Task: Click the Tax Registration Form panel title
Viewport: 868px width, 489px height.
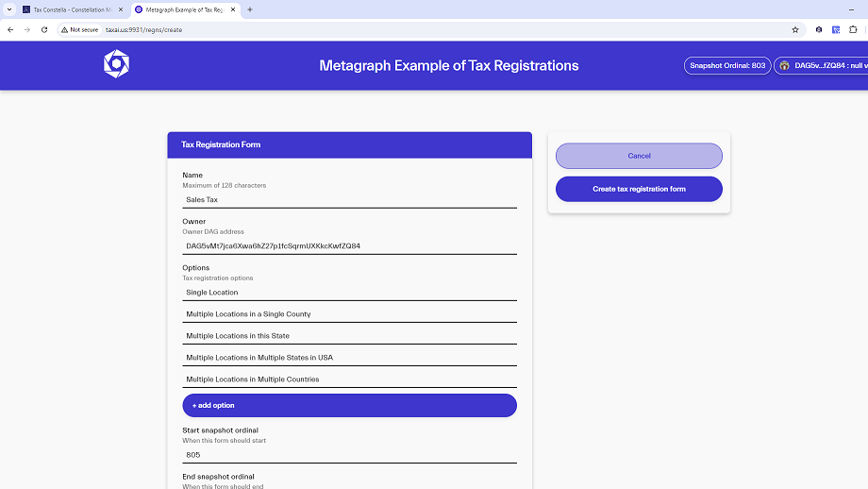Action: click(221, 144)
